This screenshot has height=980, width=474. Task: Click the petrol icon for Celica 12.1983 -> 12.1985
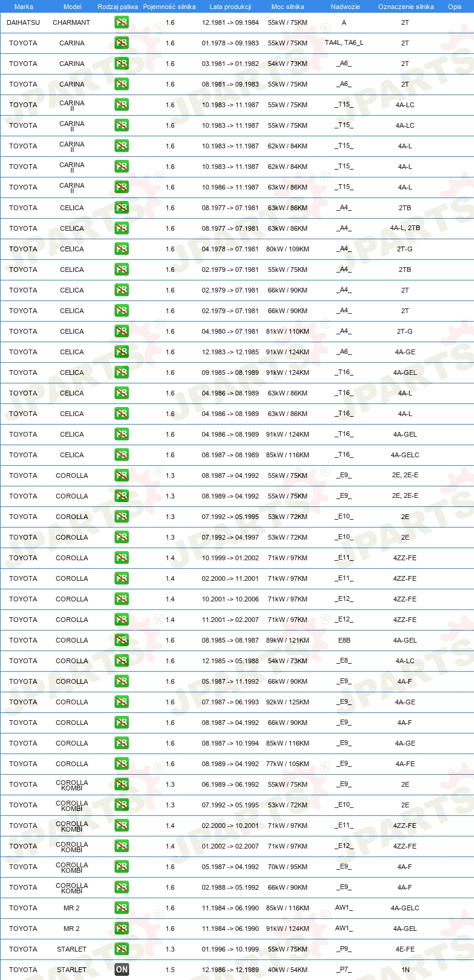click(x=121, y=352)
